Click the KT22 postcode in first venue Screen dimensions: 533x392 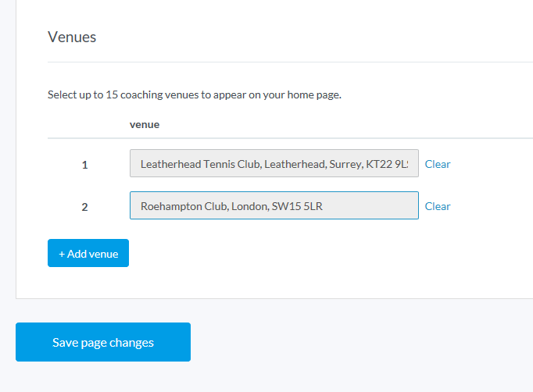click(386, 164)
